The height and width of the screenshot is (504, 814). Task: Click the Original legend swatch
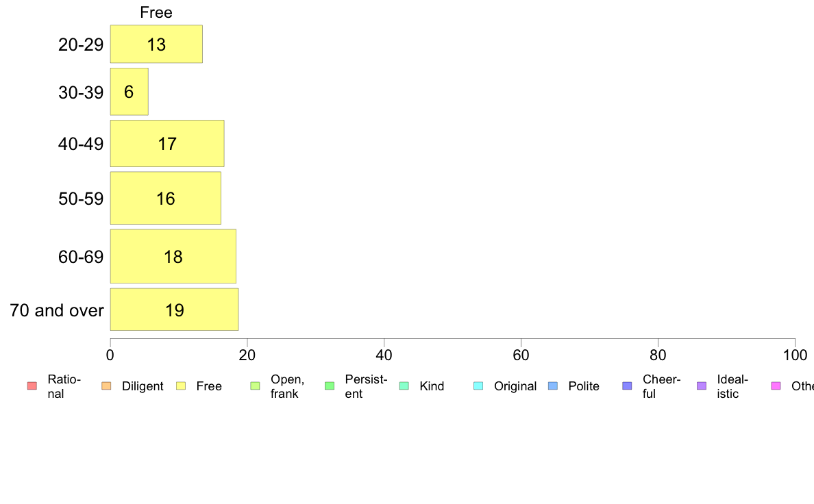pos(478,386)
